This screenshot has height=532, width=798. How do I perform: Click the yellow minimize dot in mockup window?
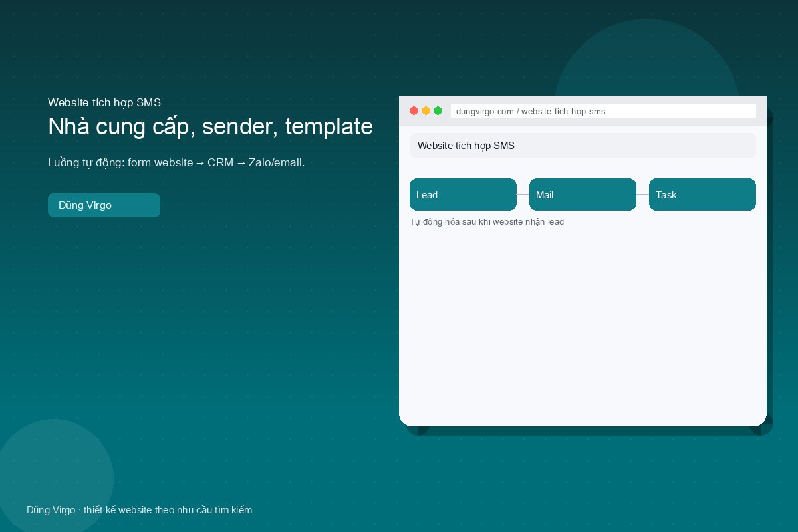tap(426, 111)
